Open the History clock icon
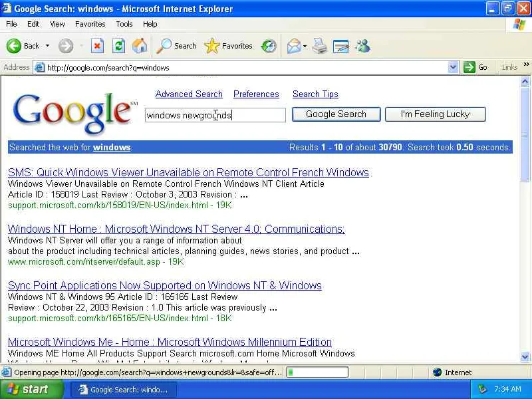The image size is (532, 399). click(x=269, y=46)
